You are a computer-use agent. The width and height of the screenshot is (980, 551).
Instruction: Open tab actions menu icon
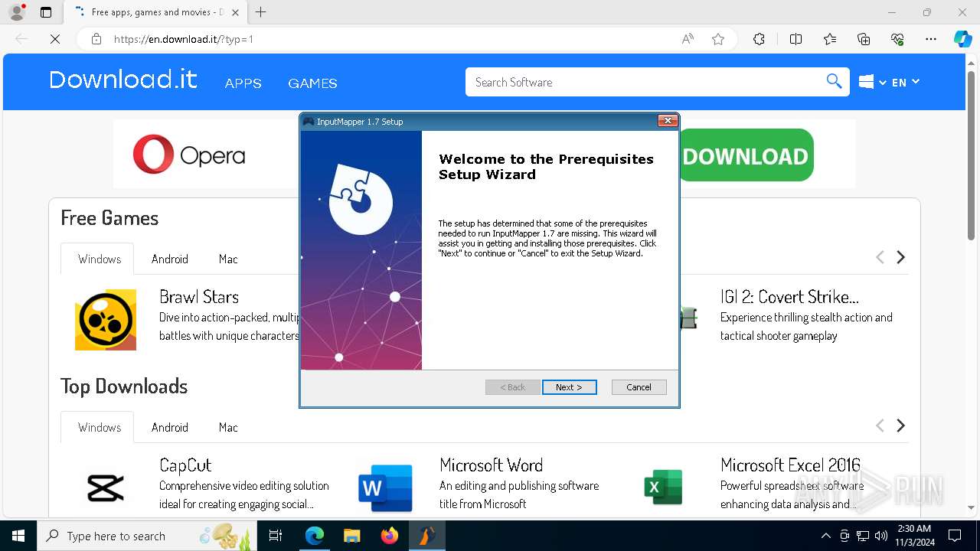pos(46,12)
